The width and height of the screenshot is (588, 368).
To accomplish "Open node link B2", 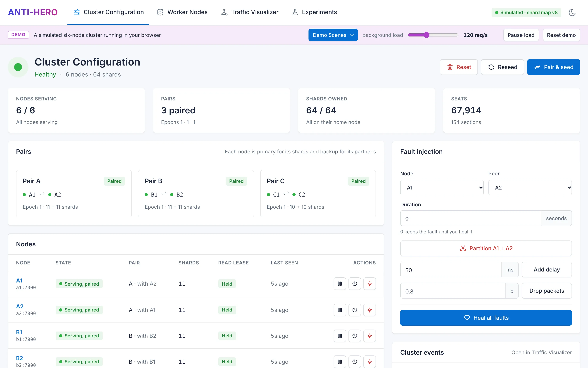I will 19,358.
